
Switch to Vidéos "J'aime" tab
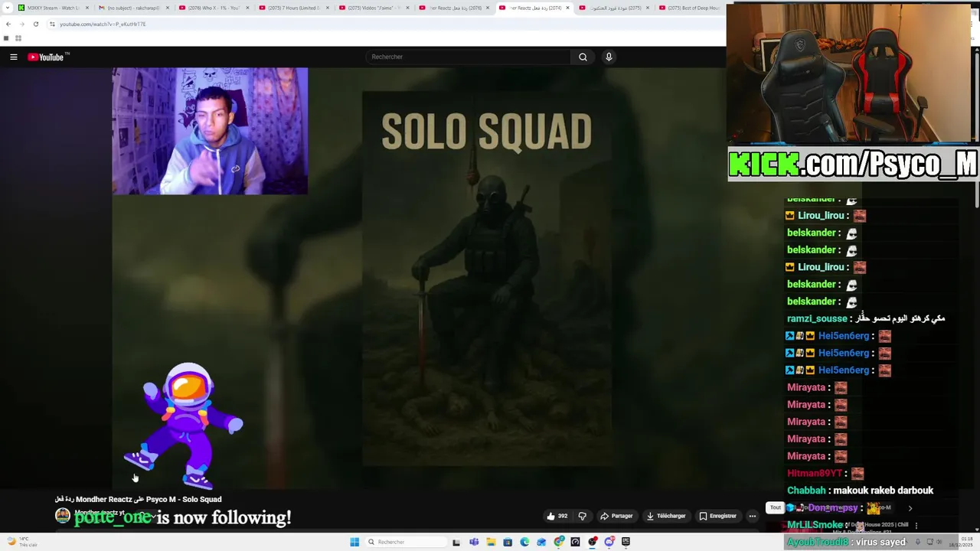(373, 8)
